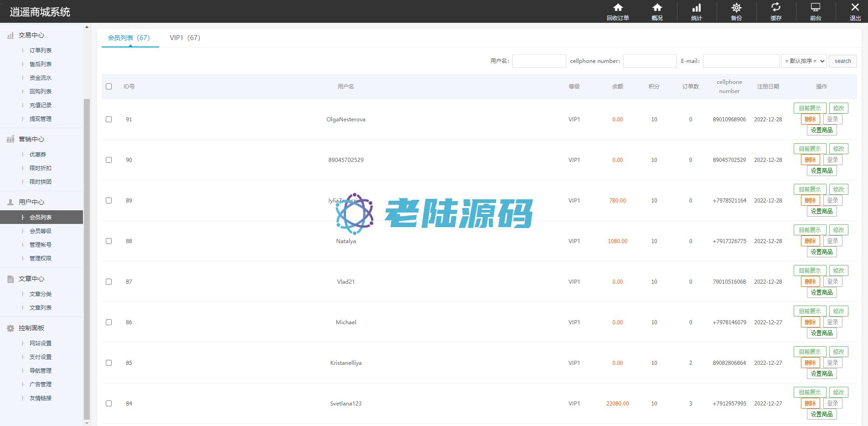
Task: Click the 备份 backup gear icon
Action: pos(736,8)
